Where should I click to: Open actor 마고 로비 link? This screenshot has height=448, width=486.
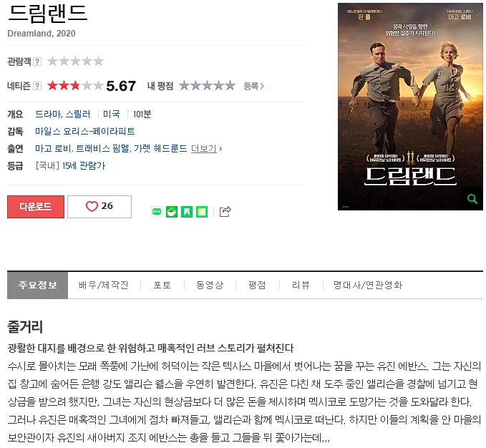tap(53, 149)
